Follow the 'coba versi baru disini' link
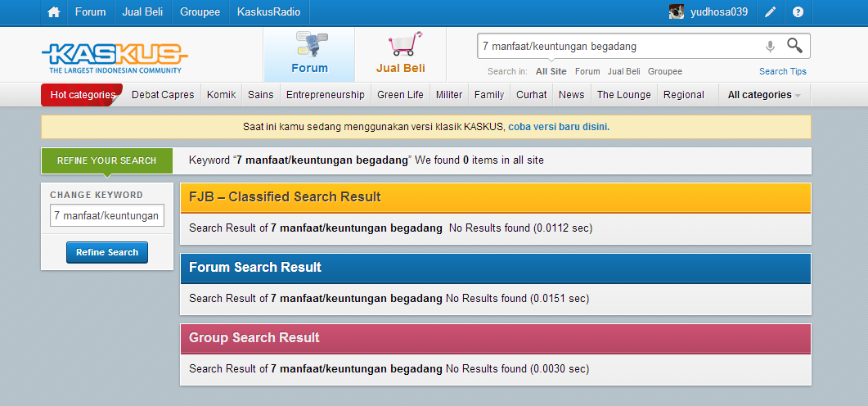 [x=559, y=127]
